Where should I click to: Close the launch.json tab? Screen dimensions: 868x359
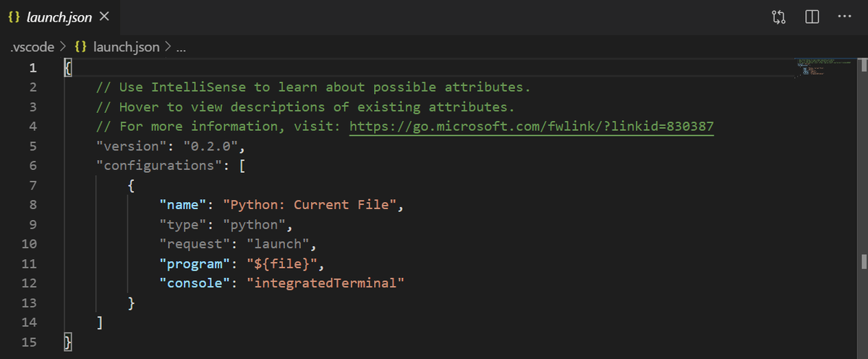pos(104,17)
